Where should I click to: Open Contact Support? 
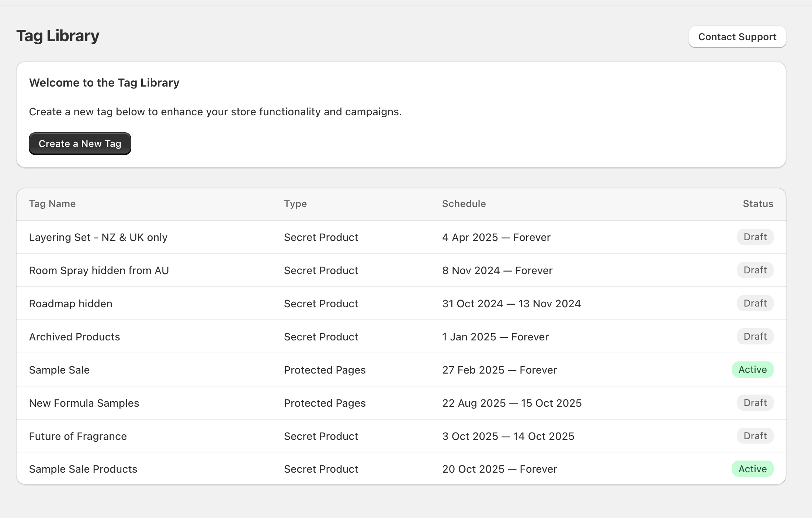(737, 37)
